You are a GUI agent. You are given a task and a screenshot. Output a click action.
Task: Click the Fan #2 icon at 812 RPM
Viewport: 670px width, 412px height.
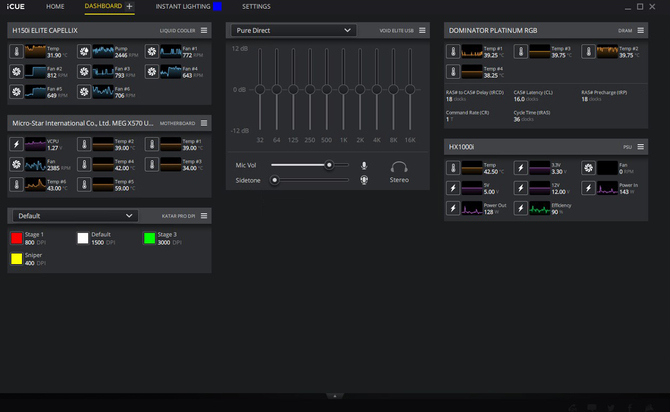[x=16, y=71]
